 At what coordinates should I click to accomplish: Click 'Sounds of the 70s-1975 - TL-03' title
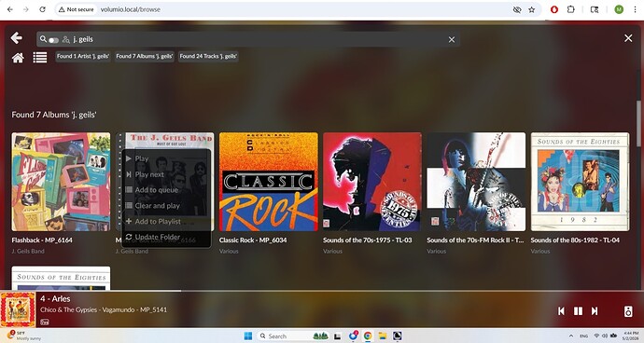click(368, 240)
